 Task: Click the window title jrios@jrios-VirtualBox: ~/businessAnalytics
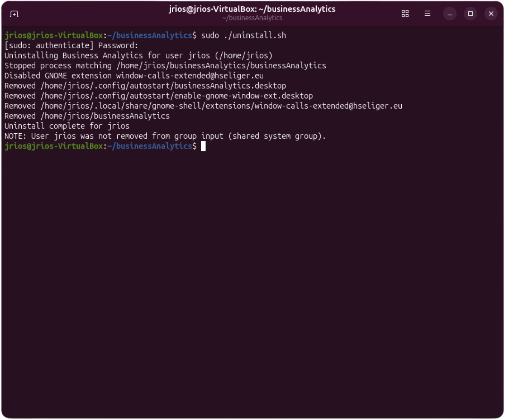(x=252, y=9)
